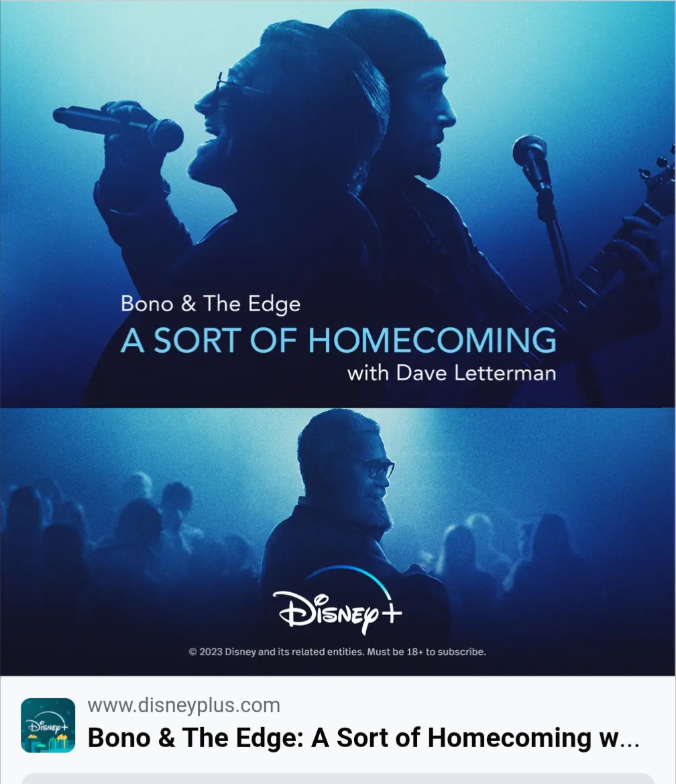Image resolution: width=676 pixels, height=784 pixels.
Task: Click the A SORT OF HOMECOMING headline
Action: pos(339,341)
